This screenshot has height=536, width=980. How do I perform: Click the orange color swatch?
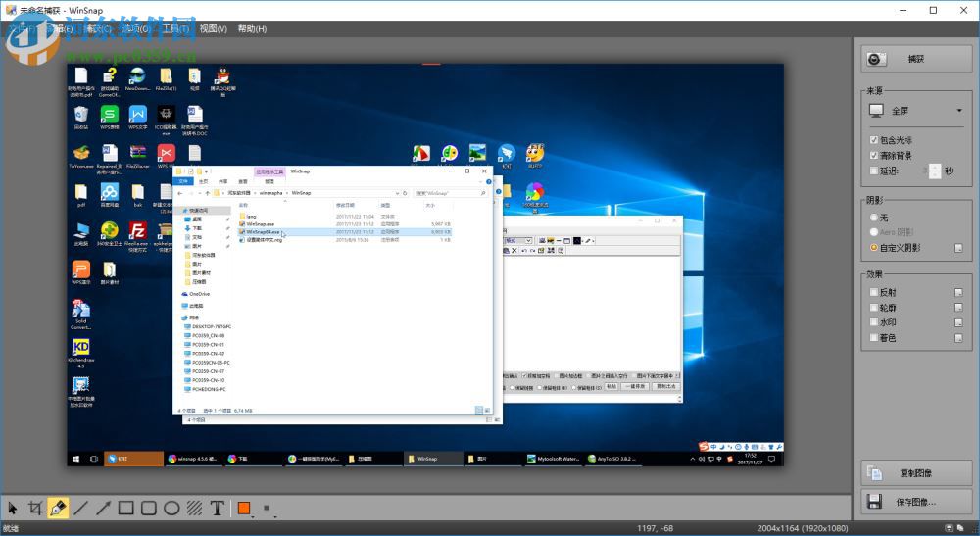pyautogui.click(x=244, y=509)
